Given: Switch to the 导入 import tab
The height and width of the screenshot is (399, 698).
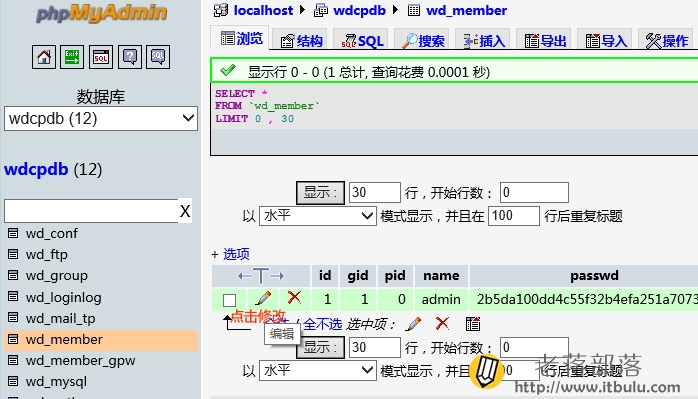Looking at the screenshot, I should coord(606,41).
